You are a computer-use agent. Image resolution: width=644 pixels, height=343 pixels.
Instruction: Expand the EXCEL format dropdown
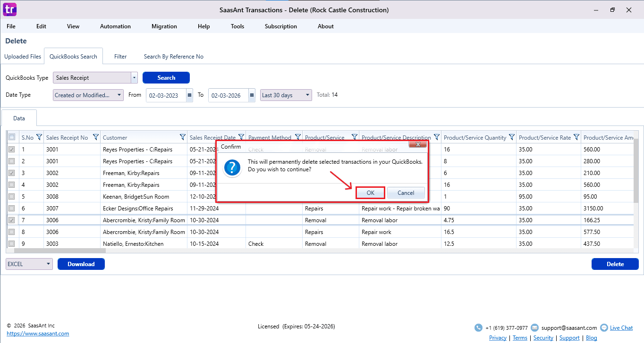click(x=49, y=264)
